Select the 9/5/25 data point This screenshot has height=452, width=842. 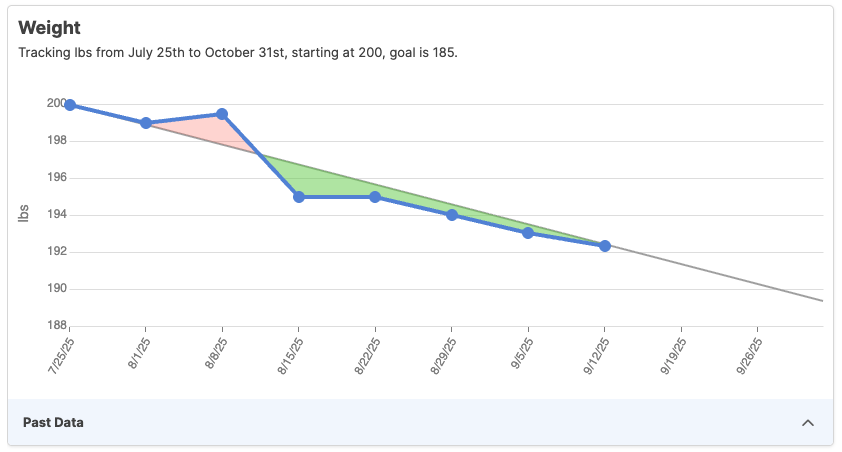pos(528,233)
